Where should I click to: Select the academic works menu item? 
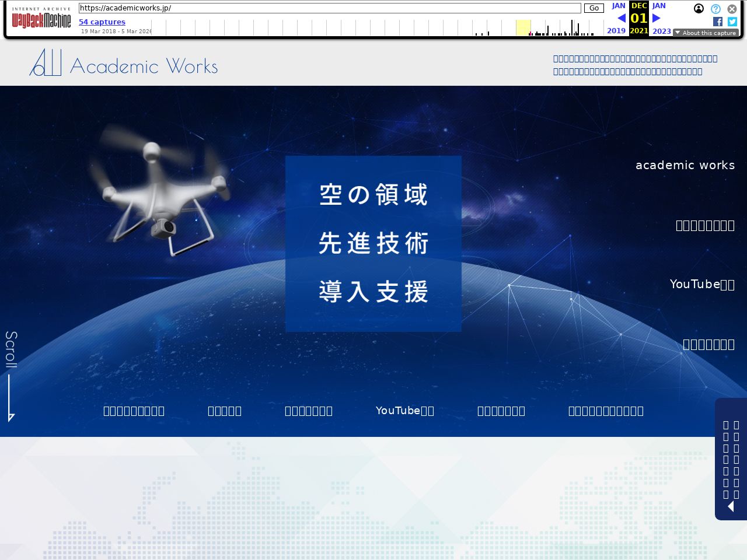tap(685, 165)
